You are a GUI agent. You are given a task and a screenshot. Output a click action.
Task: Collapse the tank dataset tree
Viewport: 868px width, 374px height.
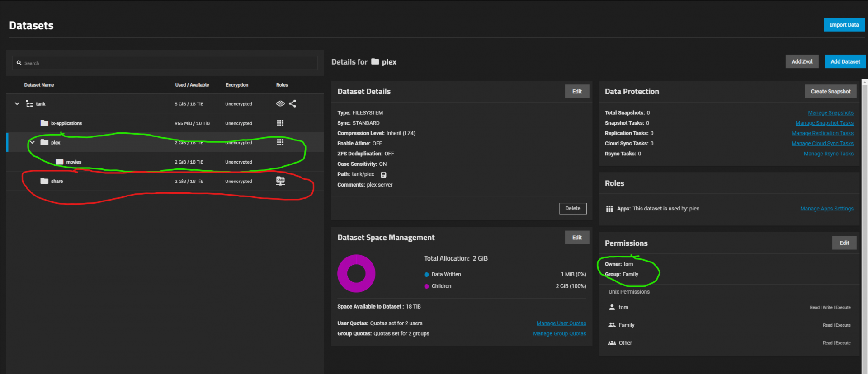(17, 103)
